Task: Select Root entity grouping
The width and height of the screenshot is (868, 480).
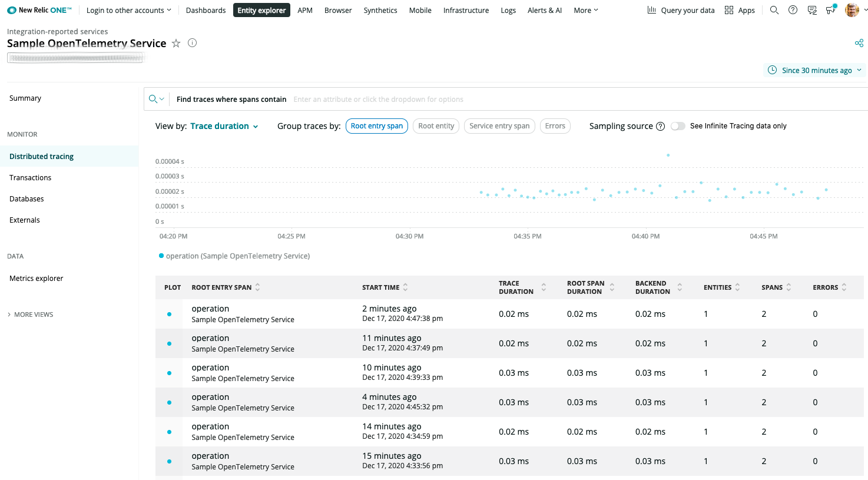Action: pos(436,126)
